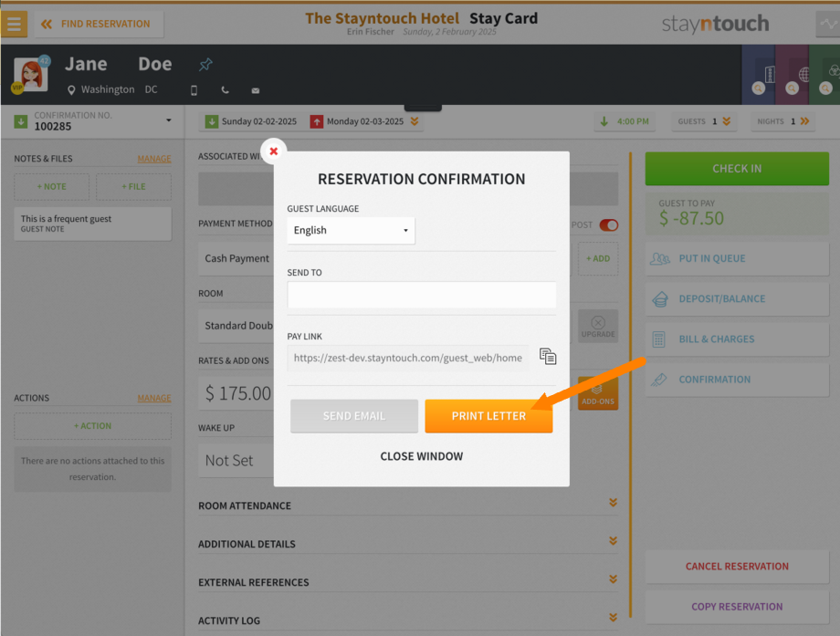Add a new action with + ACTION
Image resolution: width=840 pixels, height=636 pixels.
[93, 426]
